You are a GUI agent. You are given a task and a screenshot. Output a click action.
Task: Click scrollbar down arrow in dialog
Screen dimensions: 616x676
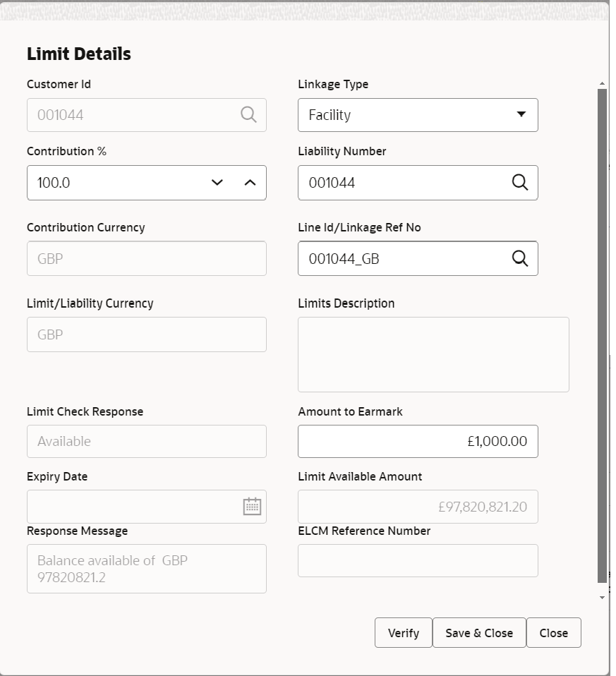point(602,598)
